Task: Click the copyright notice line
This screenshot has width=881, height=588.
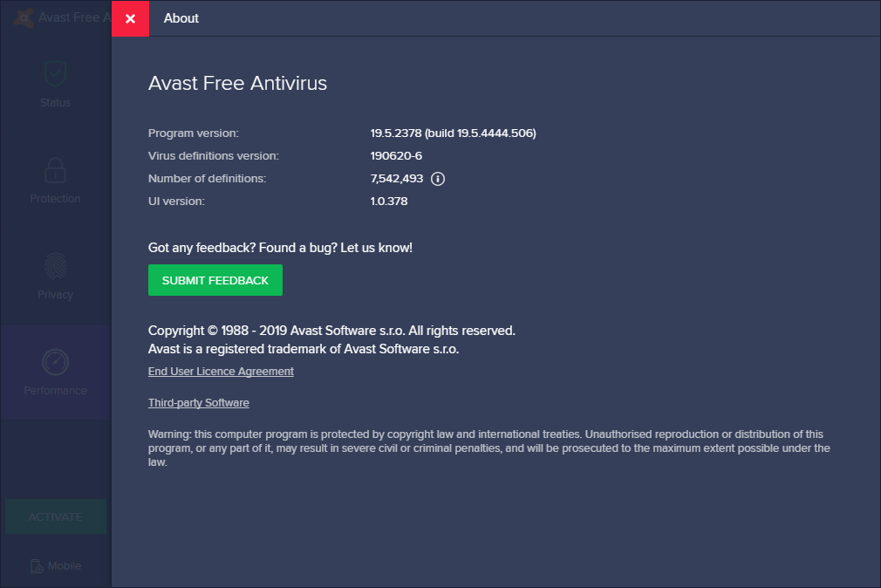Action: coord(331,331)
